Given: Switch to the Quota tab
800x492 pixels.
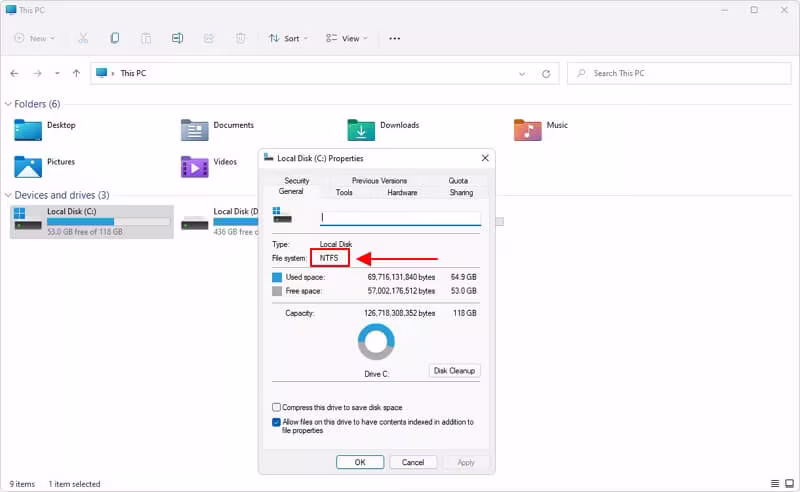Looking at the screenshot, I should pyautogui.click(x=458, y=181).
